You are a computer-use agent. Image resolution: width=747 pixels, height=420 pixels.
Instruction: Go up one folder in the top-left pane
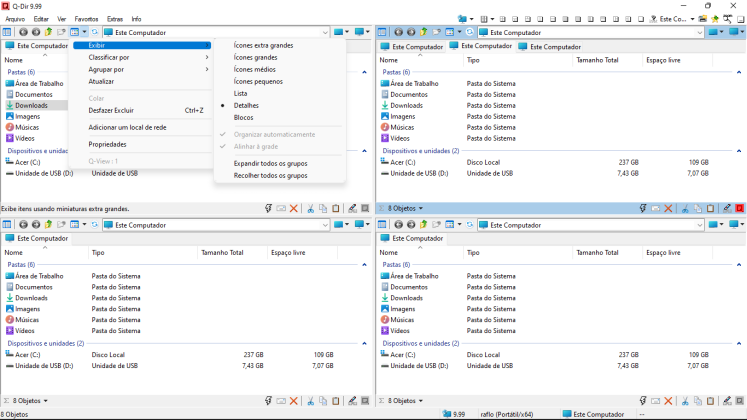[x=48, y=32]
